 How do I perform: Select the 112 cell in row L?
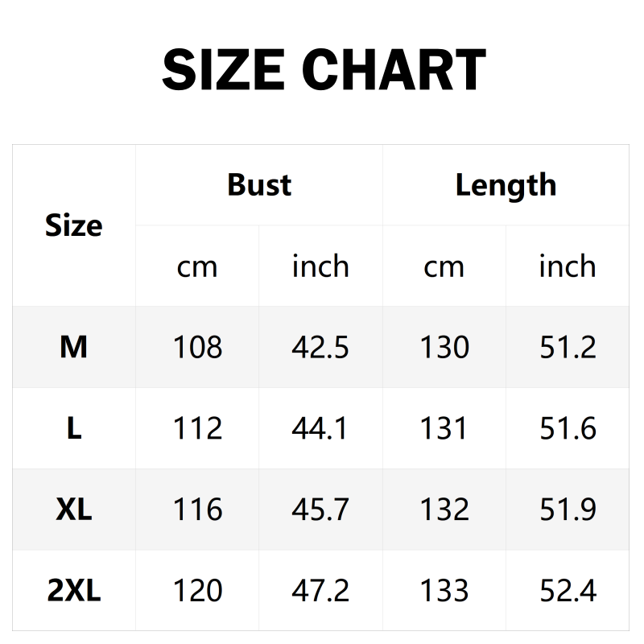click(197, 428)
